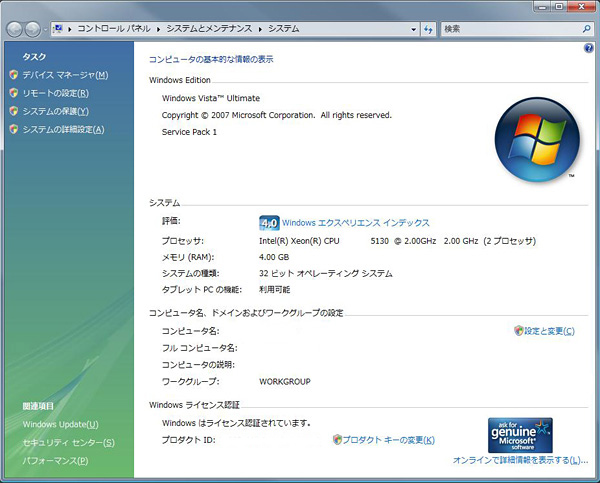This screenshot has height=483, width=600.
Task: Open パフォーマンス(P)
Action: tap(55, 461)
